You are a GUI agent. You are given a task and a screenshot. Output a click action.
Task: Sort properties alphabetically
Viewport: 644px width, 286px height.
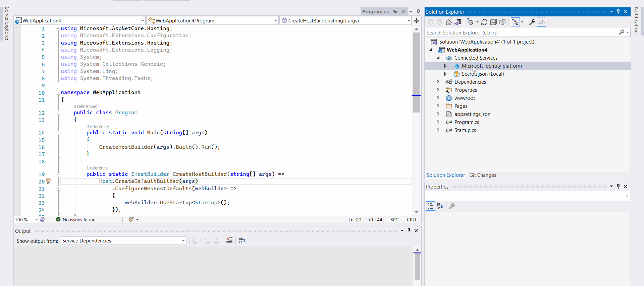pos(440,206)
